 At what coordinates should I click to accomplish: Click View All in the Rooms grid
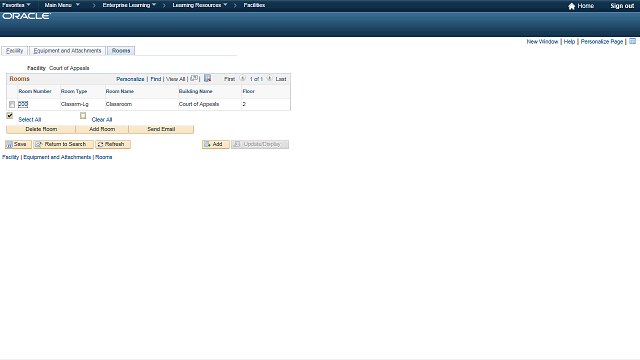tap(176, 79)
